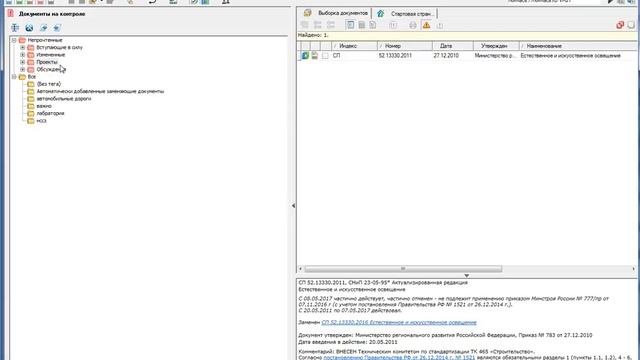The width and height of the screenshot is (640, 360).
Task: Collapse the Непрочтенные tree node
Action: pos(14,40)
